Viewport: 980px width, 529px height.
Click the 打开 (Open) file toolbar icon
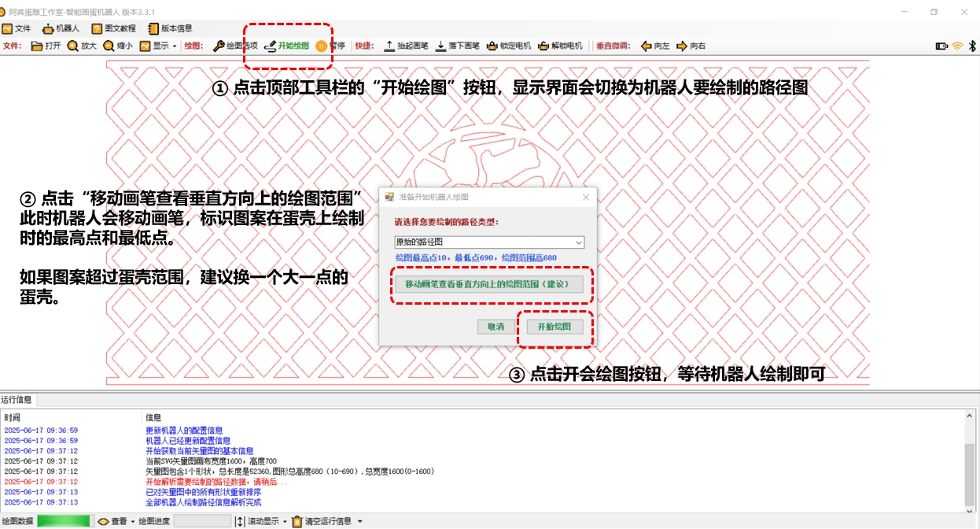(37, 46)
